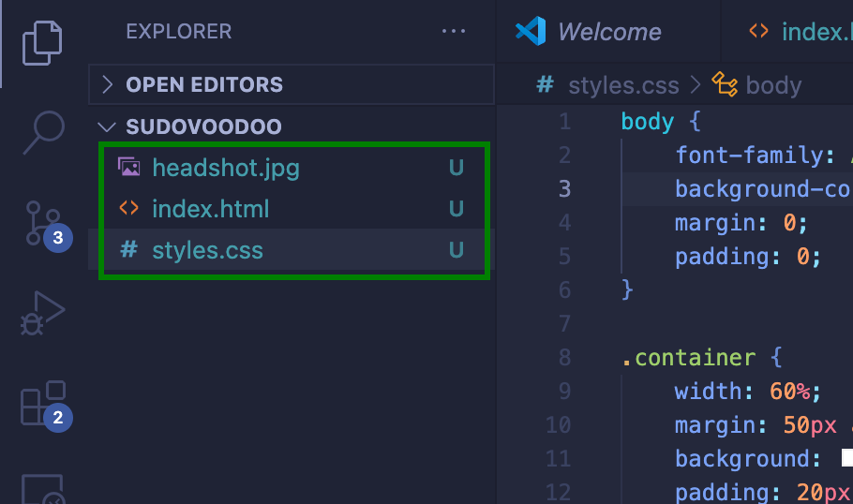This screenshot has width=853, height=504.
Task: Click line number 8 in the gutter
Action: [x=564, y=357]
